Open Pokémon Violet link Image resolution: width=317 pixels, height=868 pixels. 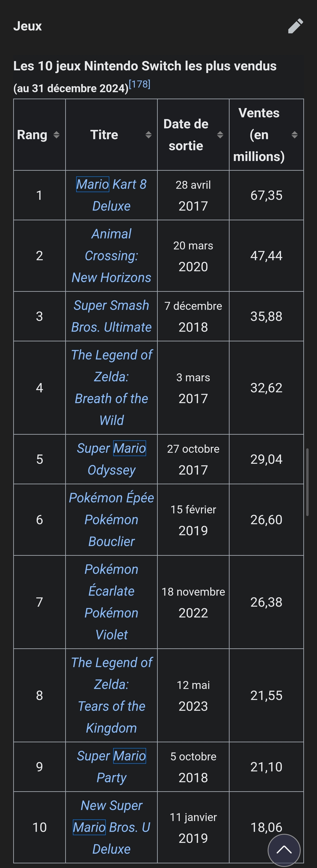click(111, 624)
